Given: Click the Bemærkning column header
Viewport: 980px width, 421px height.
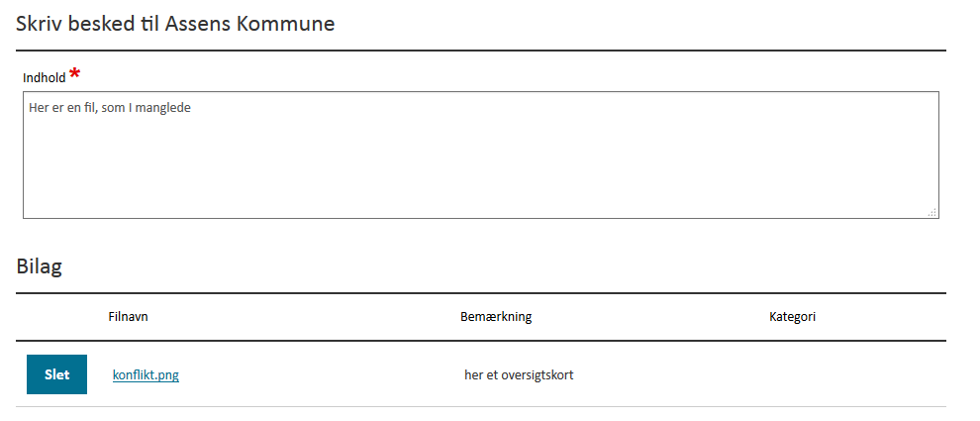Looking at the screenshot, I should click(x=496, y=317).
